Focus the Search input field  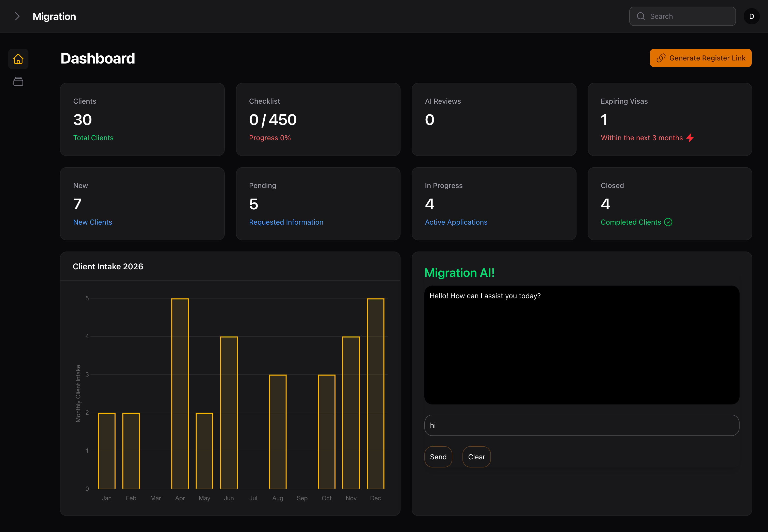(x=682, y=16)
